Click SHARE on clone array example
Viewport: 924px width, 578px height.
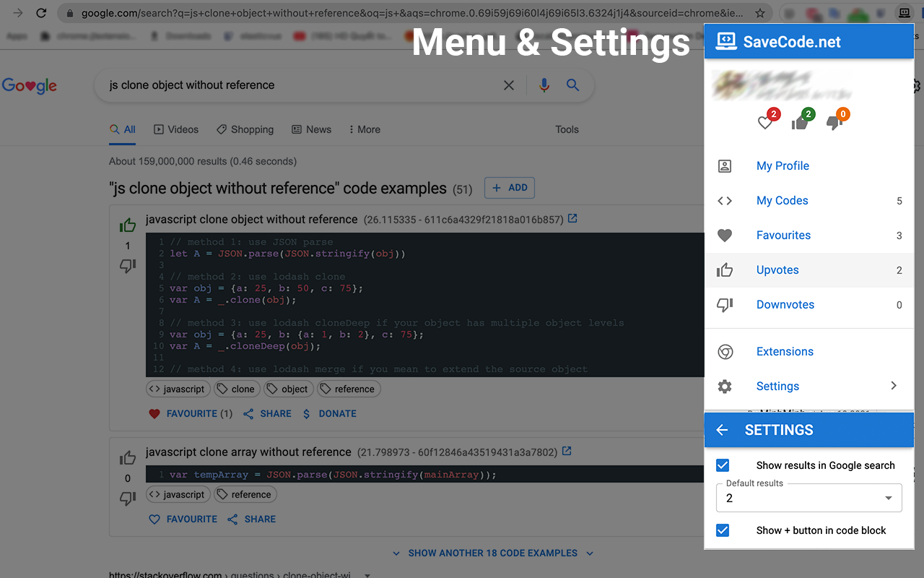tap(252, 519)
